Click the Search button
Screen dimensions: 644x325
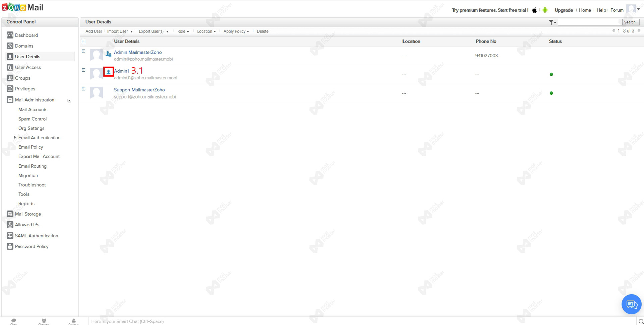click(x=630, y=22)
